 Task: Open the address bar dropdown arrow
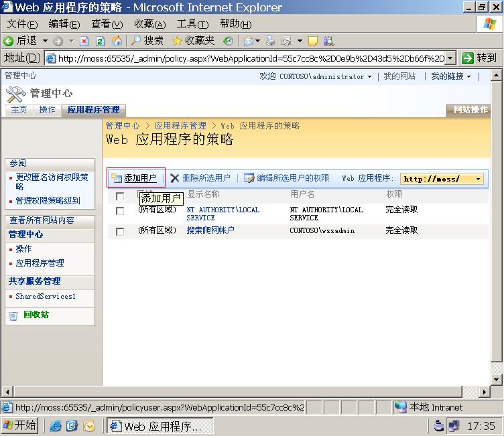click(450, 58)
